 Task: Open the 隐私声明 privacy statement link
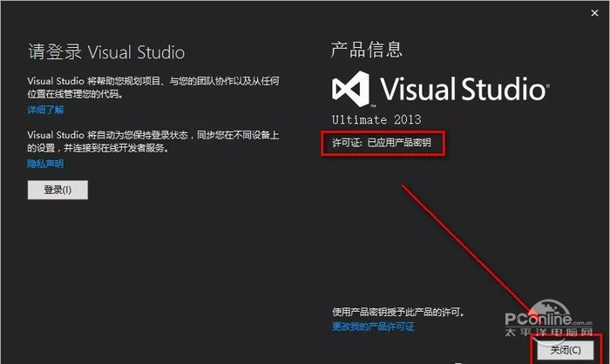click(x=45, y=164)
